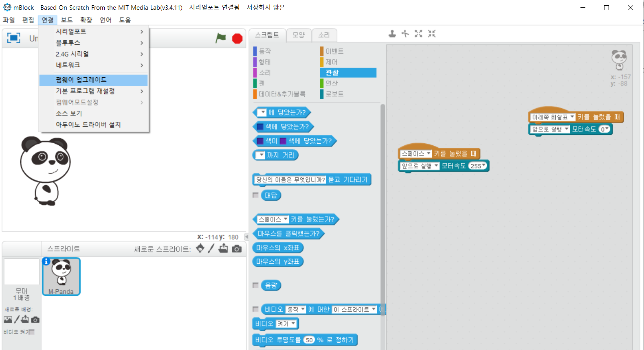Open the M-Panda sprite info icon
This screenshot has width=644, height=350.
pyautogui.click(x=46, y=261)
